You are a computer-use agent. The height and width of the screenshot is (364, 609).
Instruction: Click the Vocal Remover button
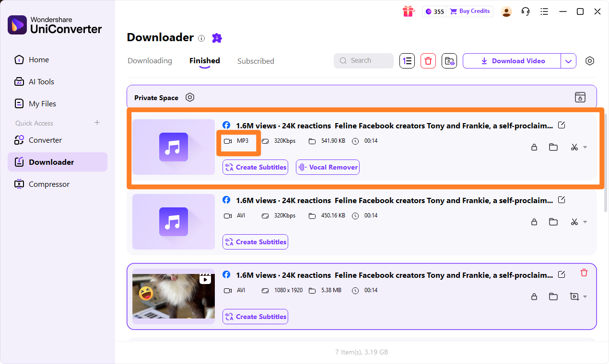pyautogui.click(x=328, y=167)
